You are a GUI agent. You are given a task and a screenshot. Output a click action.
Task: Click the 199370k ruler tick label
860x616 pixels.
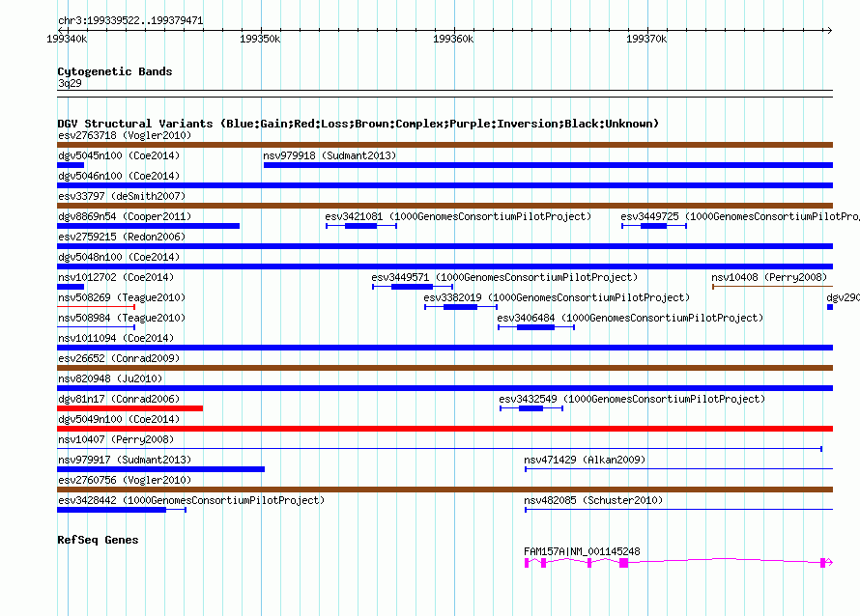tap(646, 39)
